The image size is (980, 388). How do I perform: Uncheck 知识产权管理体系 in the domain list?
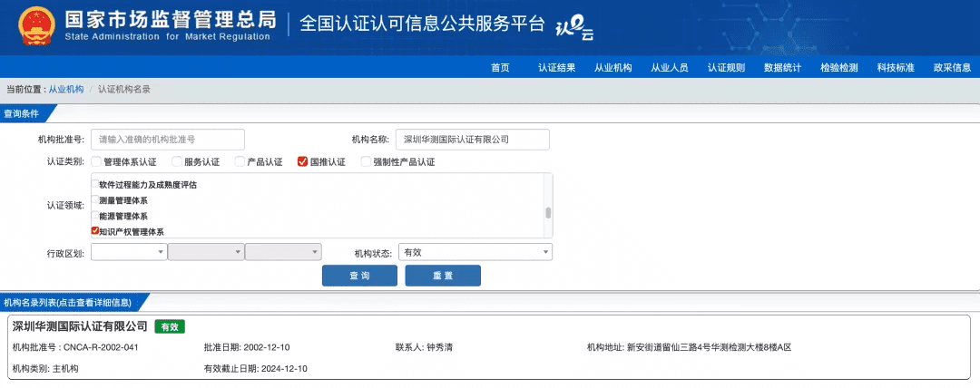94,231
